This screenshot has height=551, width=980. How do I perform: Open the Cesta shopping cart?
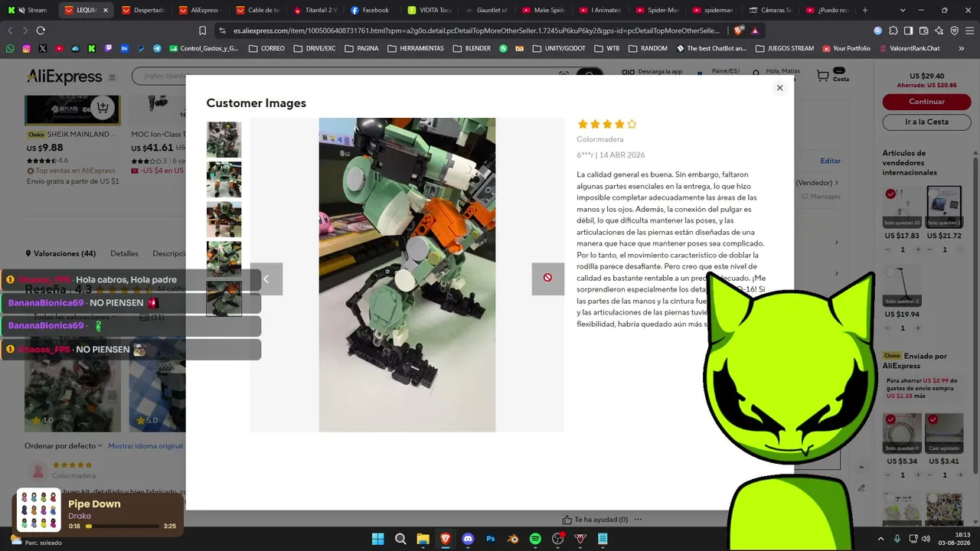832,76
